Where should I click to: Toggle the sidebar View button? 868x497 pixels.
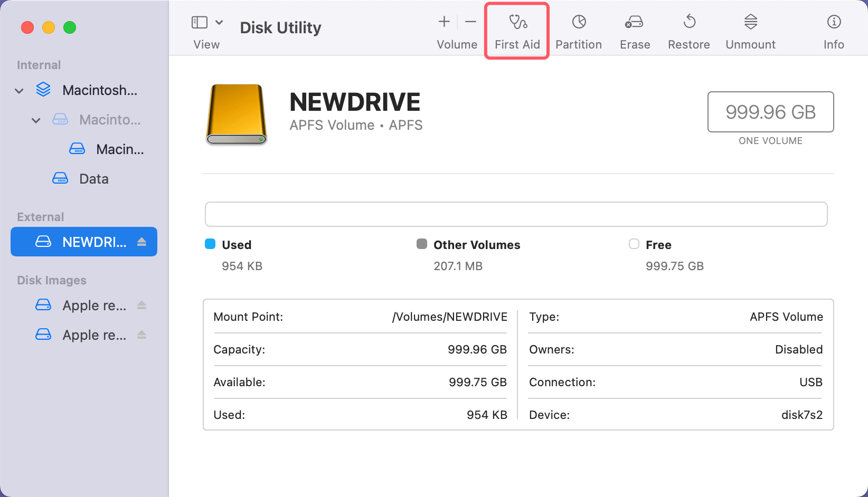tap(199, 22)
